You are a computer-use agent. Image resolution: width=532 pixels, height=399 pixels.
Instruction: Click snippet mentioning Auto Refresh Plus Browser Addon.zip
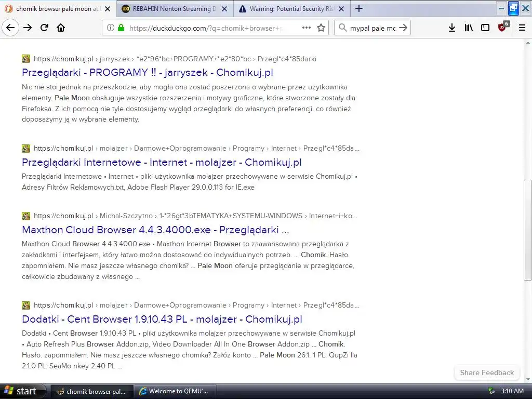pos(189,350)
